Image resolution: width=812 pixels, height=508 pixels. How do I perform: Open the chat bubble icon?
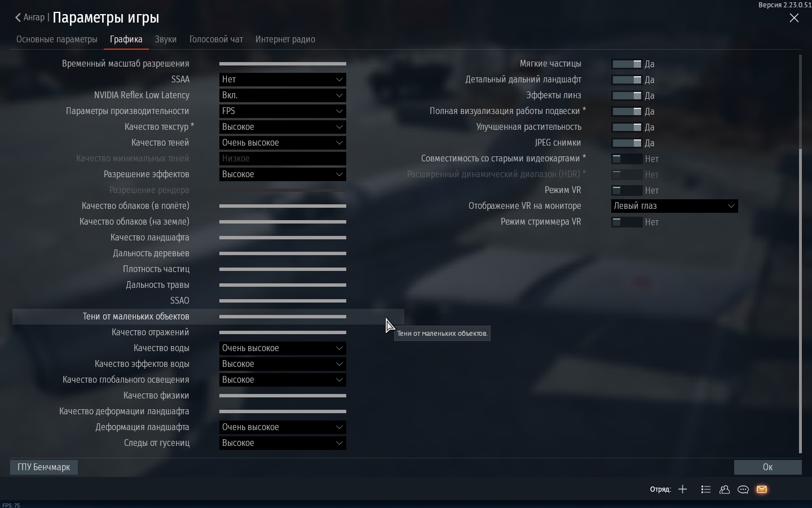pos(743,489)
